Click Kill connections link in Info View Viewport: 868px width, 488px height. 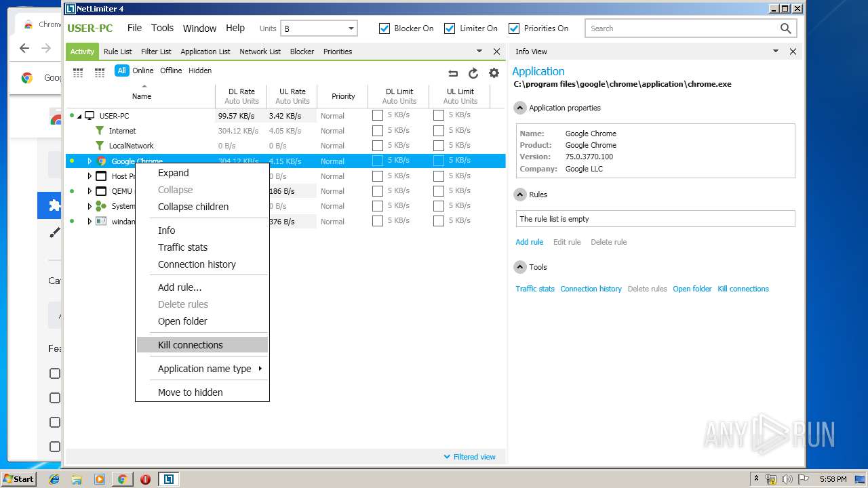(x=743, y=289)
